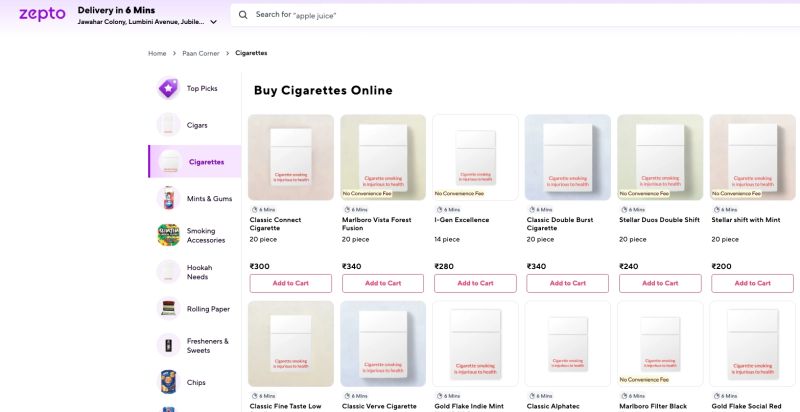
Task: Open Mints & Gums category label
Action: [209, 198]
